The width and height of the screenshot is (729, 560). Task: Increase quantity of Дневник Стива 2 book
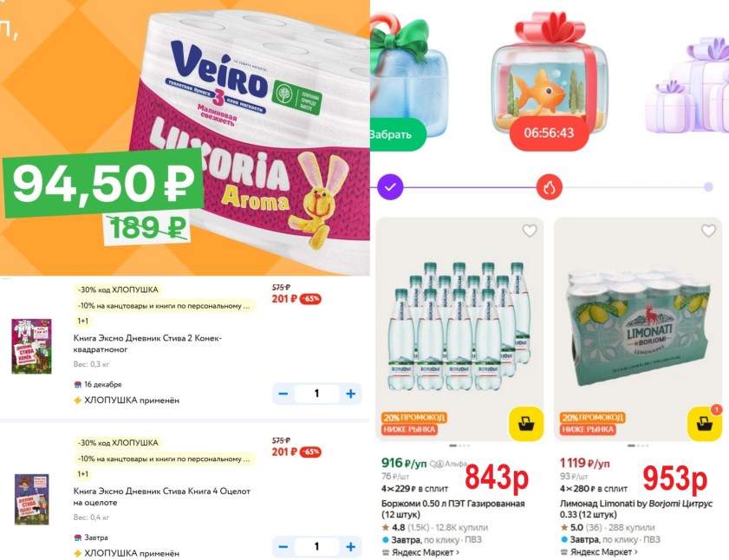(351, 394)
